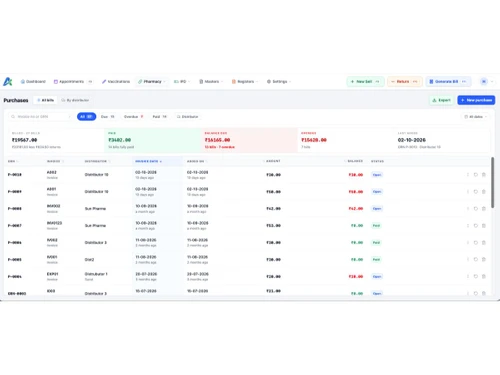Open the Distributor filter
The image size is (500, 375).
(187, 117)
